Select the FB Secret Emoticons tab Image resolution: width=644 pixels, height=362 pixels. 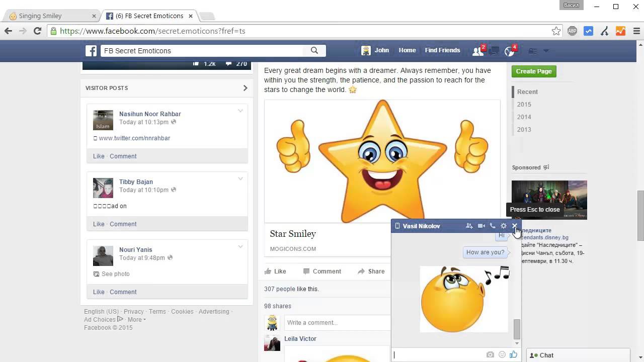[149, 16]
